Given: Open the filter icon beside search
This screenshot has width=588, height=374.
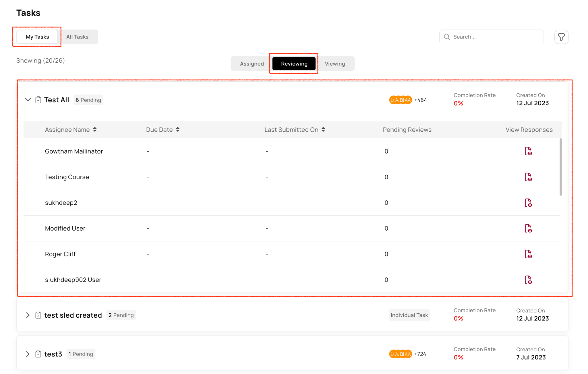Looking at the screenshot, I should [x=561, y=37].
